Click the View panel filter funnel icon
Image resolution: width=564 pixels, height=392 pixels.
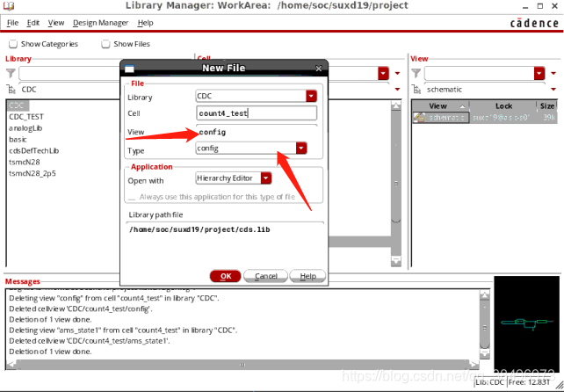tap(416, 74)
